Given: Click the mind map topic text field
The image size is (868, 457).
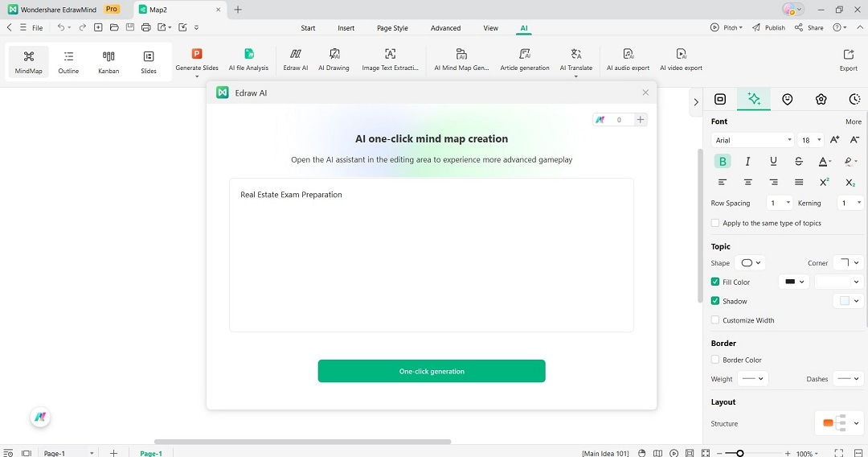Looking at the screenshot, I should pyautogui.click(x=432, y=255).
